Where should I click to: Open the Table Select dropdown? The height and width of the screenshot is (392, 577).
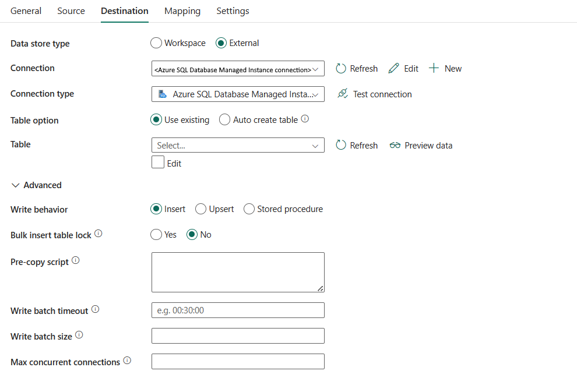point(238,145)
